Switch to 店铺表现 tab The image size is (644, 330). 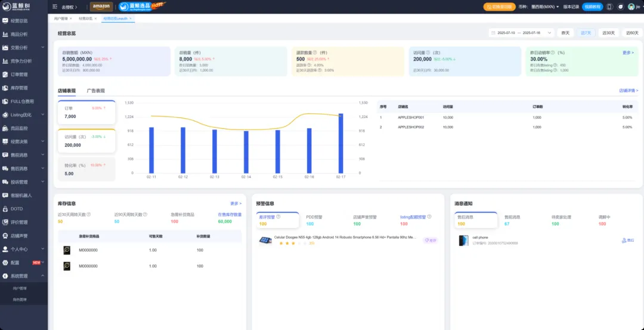tap(67, 91)
